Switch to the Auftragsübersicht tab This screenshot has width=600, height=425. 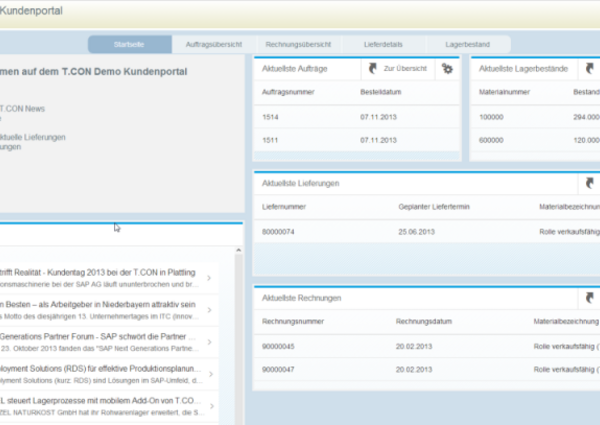pos(214,44)
